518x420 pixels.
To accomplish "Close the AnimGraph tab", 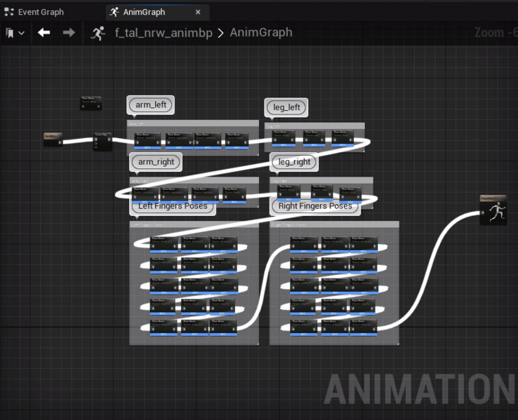I will tap(198, 12).
